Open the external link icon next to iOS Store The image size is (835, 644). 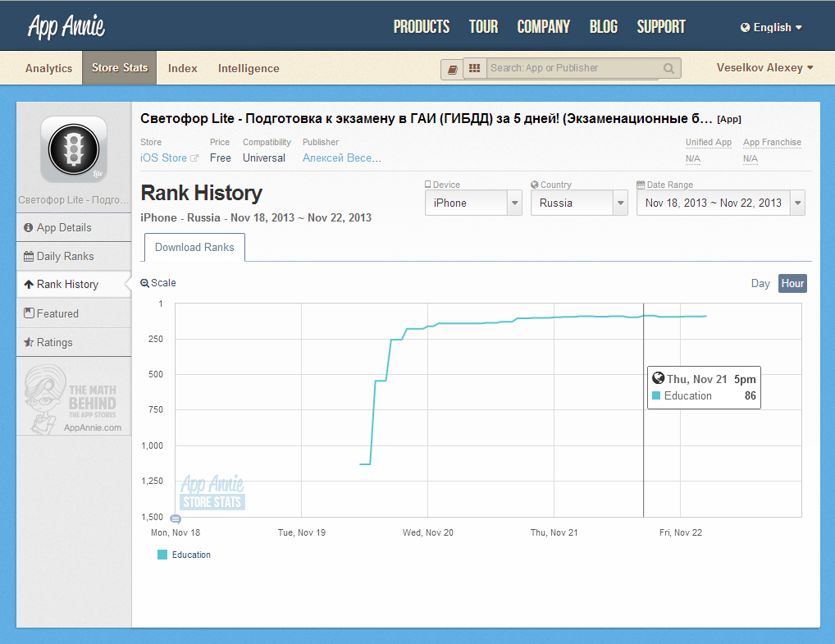point(194,158)
